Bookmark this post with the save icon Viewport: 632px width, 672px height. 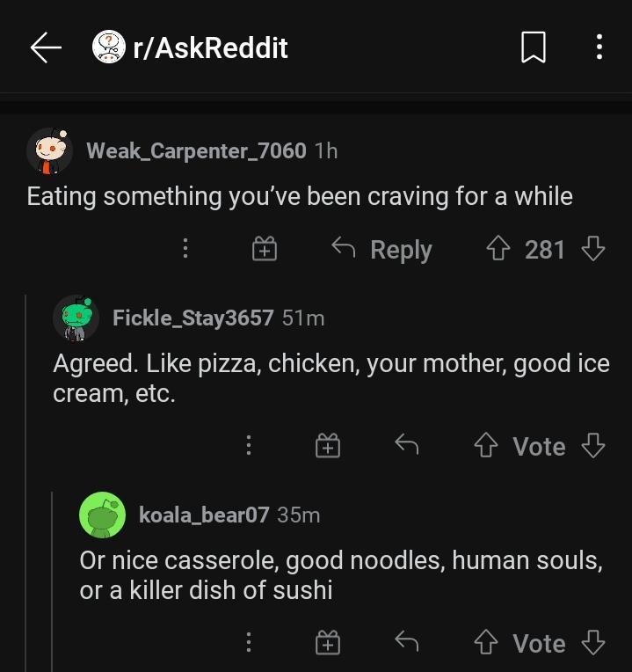534,47
